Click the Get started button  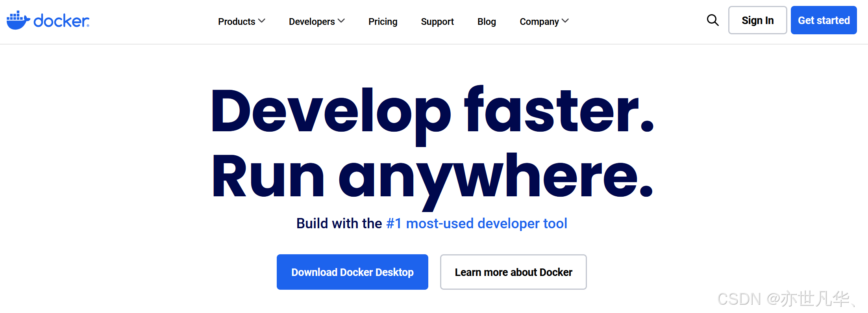click(824, 20)
